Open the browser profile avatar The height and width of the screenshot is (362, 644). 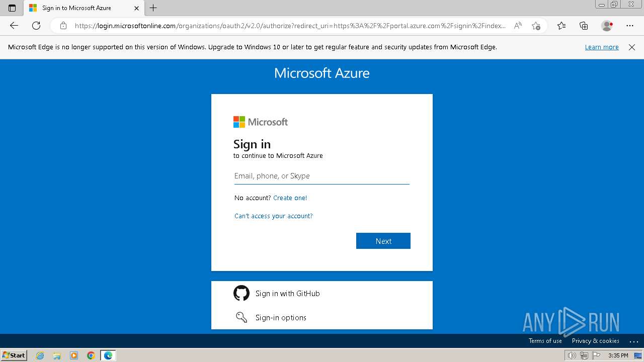607,26
